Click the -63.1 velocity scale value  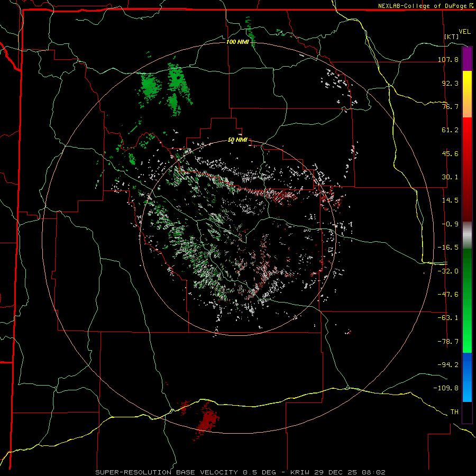coord(448,318)
